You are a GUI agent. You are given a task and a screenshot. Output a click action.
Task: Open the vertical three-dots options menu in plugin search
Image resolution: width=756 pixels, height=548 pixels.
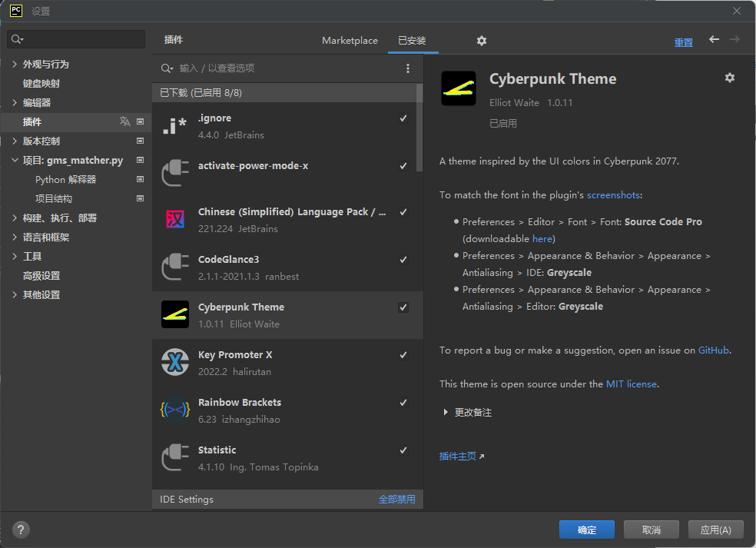click(408, 68)
